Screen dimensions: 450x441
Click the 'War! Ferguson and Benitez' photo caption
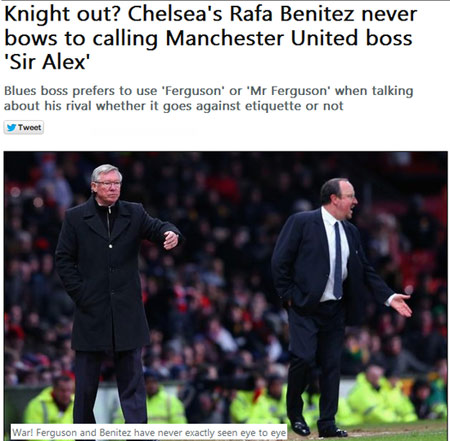[149, 432]
